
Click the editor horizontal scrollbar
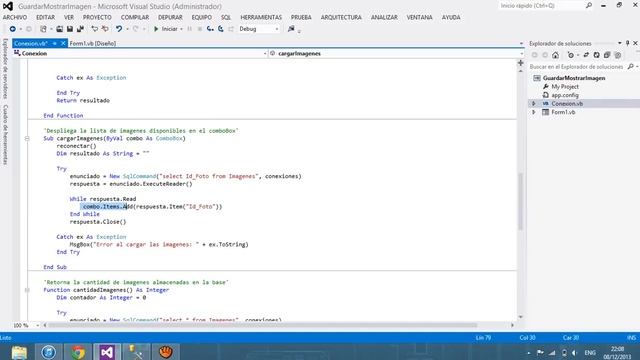[x=262, y=325]
